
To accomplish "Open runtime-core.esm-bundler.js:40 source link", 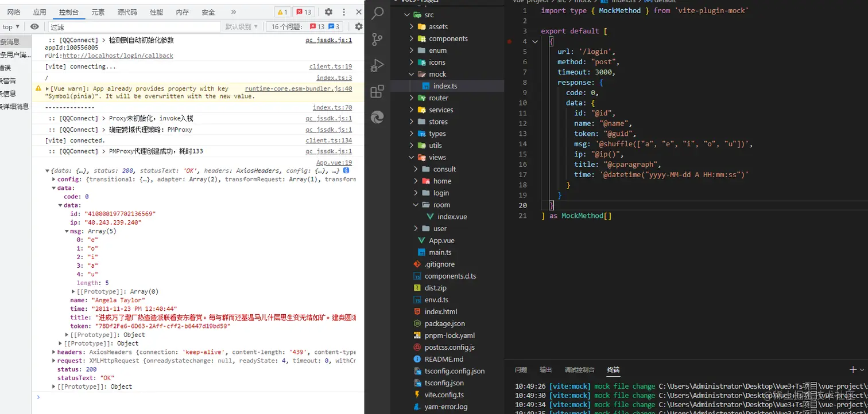I will tap(299, 89).
